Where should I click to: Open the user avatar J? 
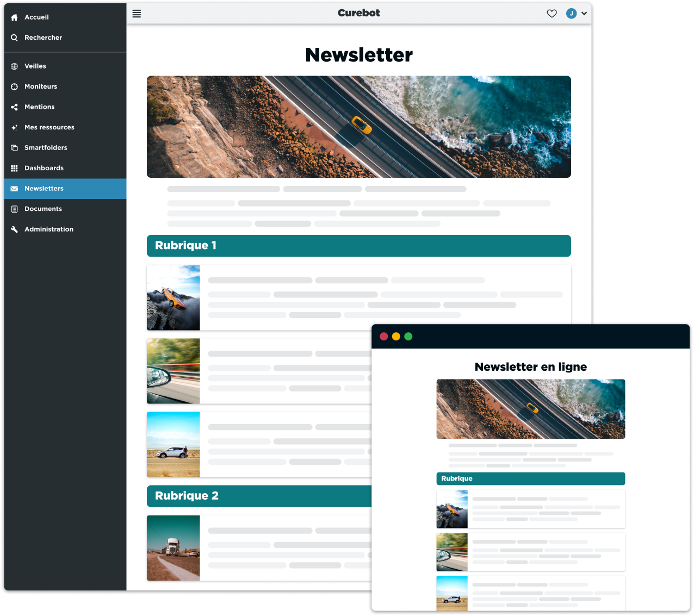[x=571, y=14]
